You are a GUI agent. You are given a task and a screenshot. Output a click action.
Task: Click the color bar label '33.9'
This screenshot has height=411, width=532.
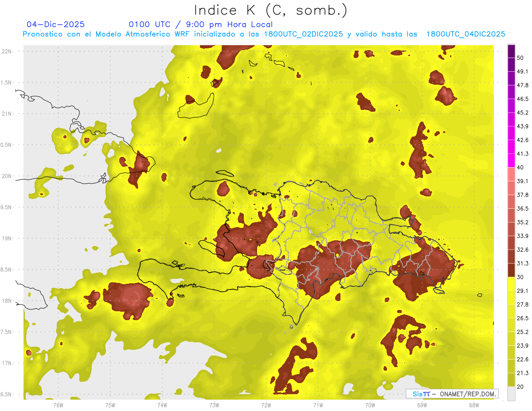(523, 236)
